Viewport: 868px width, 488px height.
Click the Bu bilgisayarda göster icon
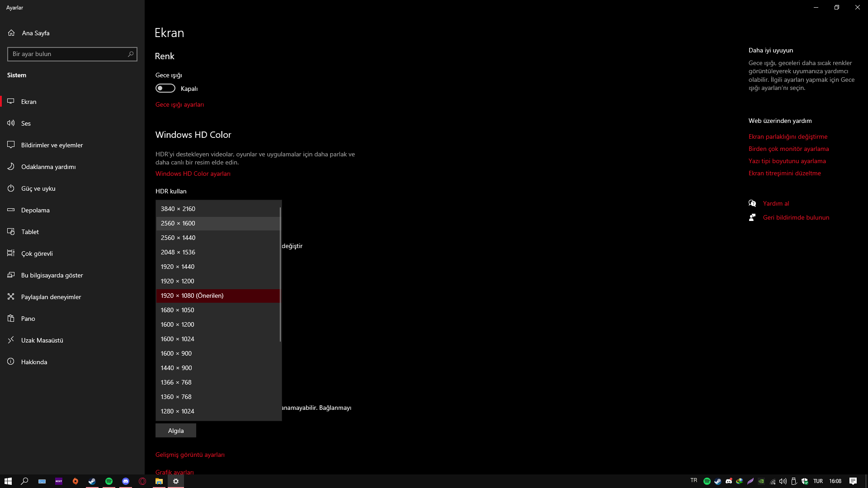click(x=11, y=275)
